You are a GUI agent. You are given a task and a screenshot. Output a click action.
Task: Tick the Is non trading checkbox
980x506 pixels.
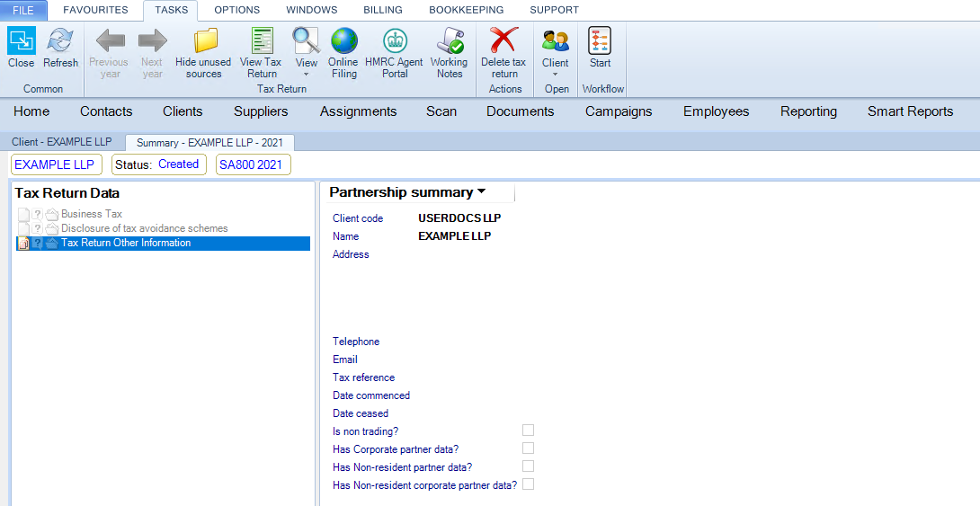pos(528,431)
